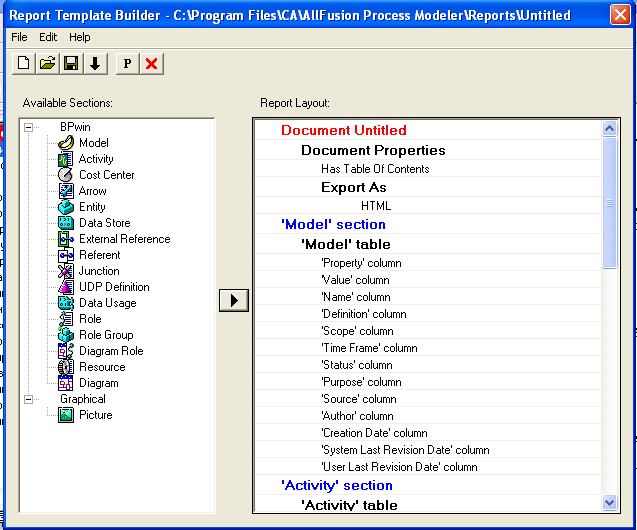Select the 'Activity' table row
The image size is (637, 530).
tap(428, 504)
